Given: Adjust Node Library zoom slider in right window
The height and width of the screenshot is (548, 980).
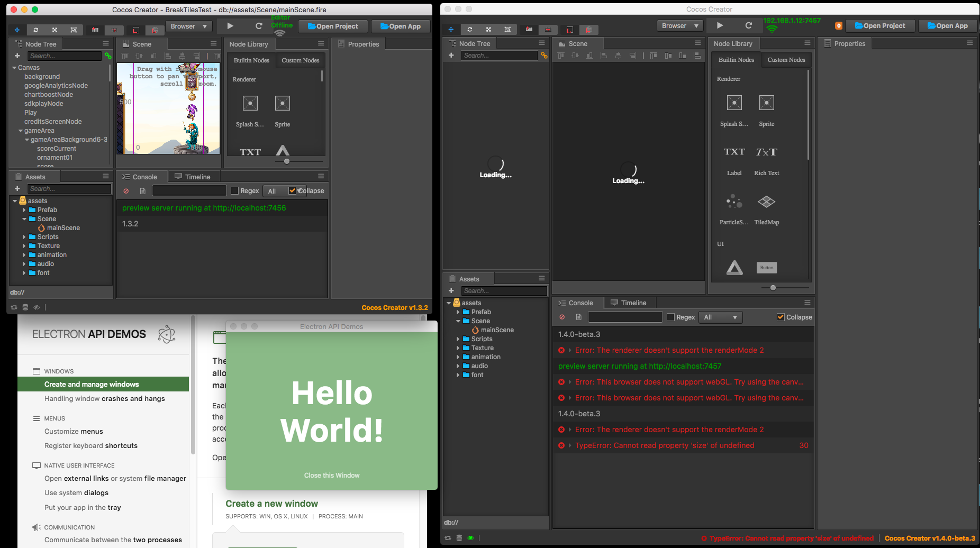Looking at the screenshot, I should [x=773, y=288].
